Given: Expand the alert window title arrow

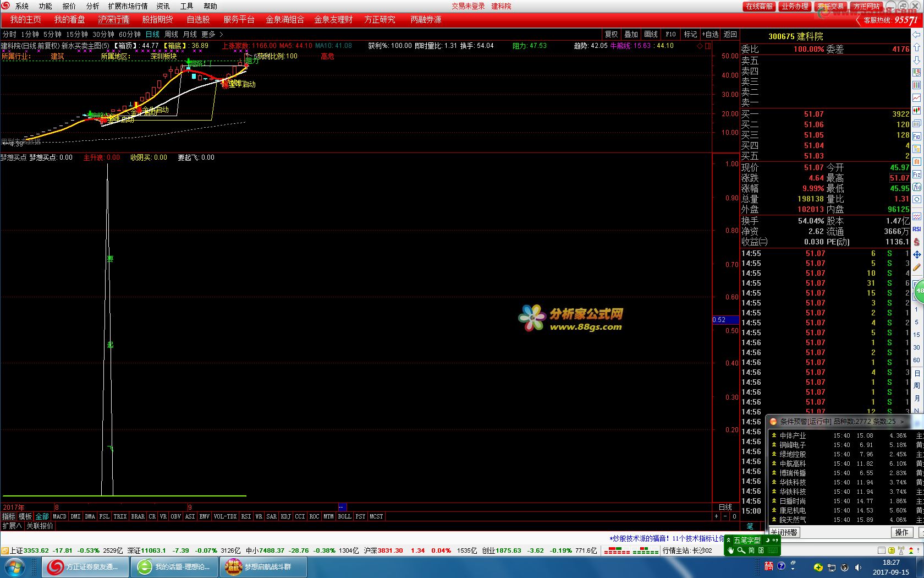Looking at the screenshot, I should click(902, 422).
